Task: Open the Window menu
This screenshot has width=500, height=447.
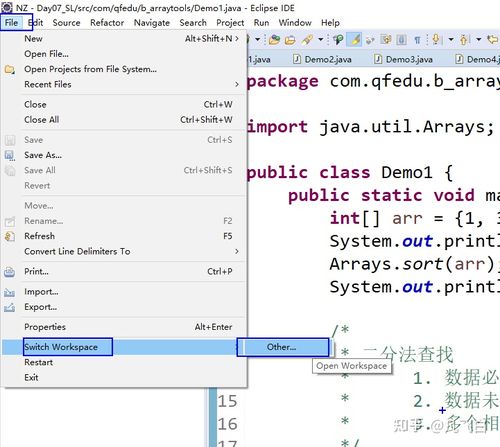Action: click(295, 23)
